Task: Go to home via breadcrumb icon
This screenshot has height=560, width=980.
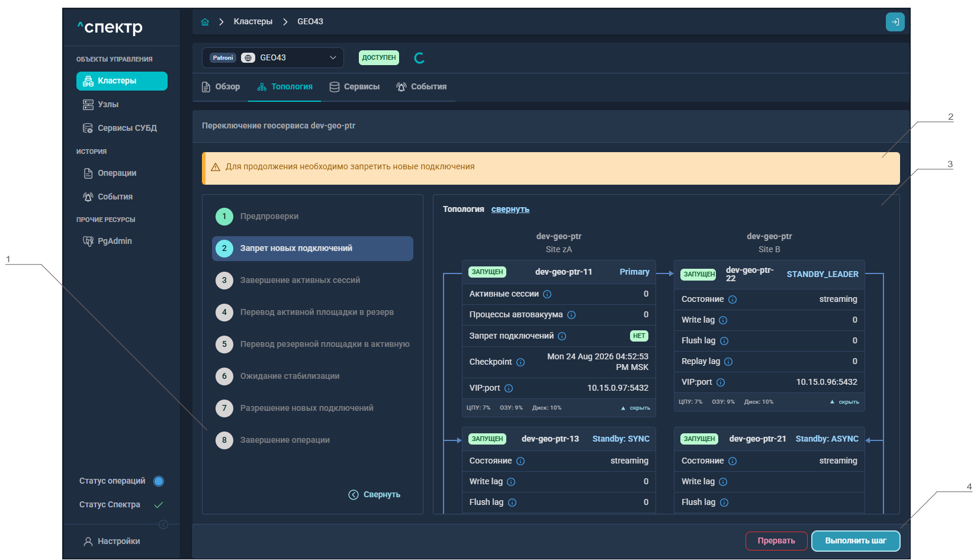Action: 205,22
